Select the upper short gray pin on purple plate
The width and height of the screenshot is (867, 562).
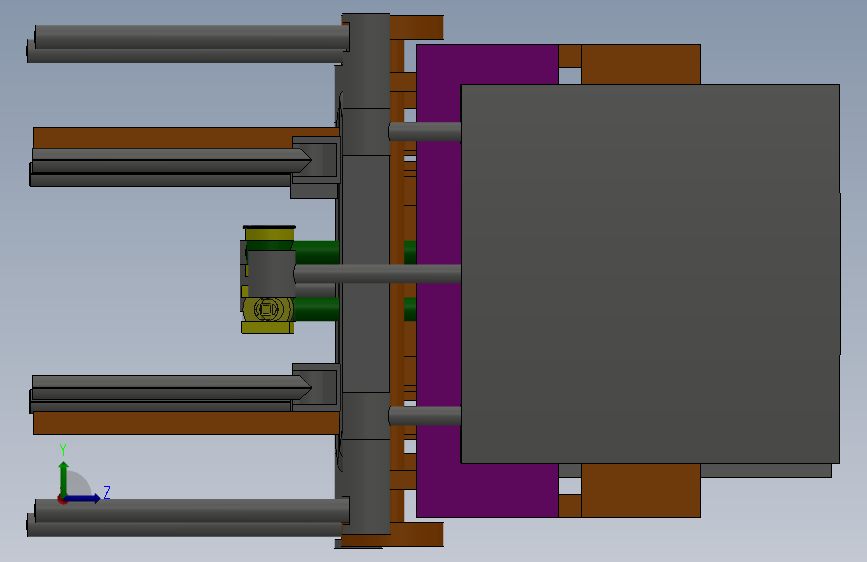[x=425, y=132]
